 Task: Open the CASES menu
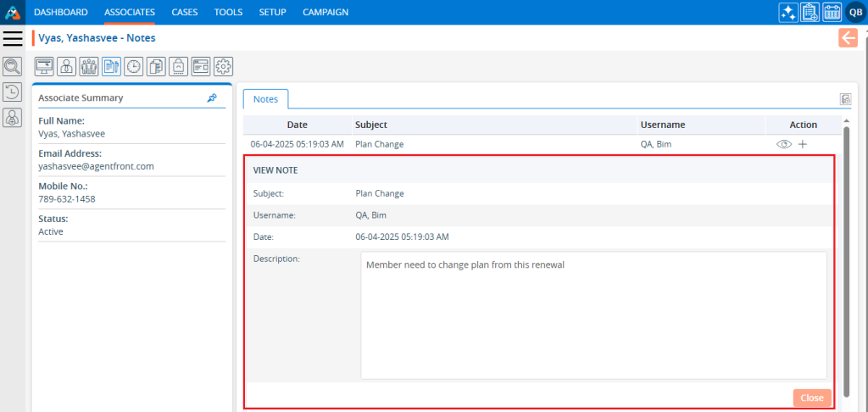coord(185,12)
